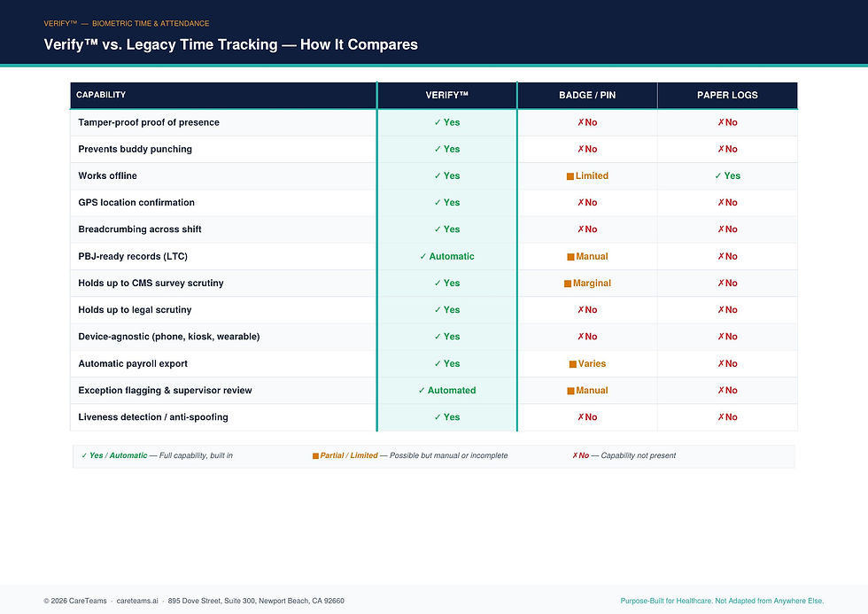Viewport: 868px width, 614px height.
Task: Click the '© 2026 CareTeams' footer text
Action: tap(75, 601)
